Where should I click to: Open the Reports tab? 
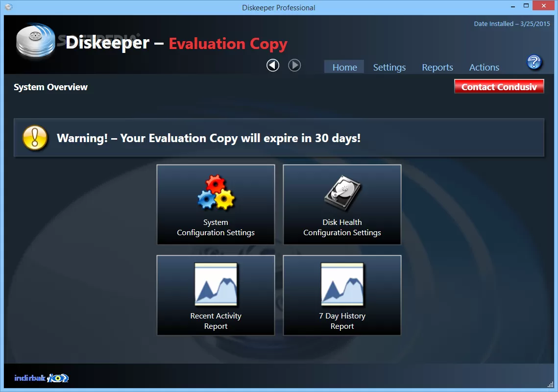(x=437, y=67)
